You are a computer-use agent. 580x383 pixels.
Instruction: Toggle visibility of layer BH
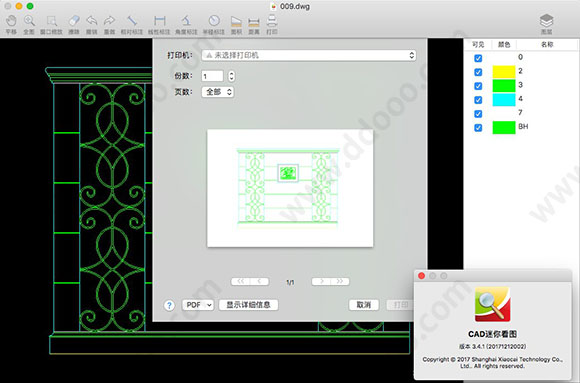[x=478, y=128]
